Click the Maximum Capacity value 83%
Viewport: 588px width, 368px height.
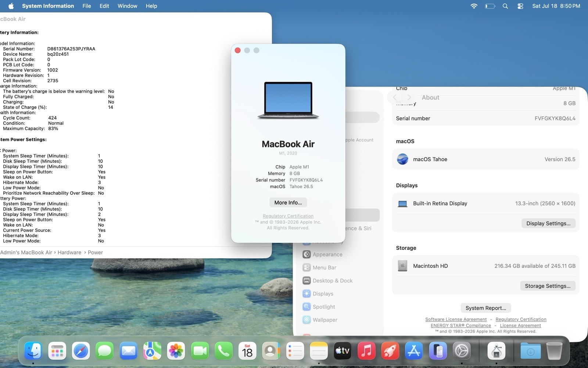53,128
